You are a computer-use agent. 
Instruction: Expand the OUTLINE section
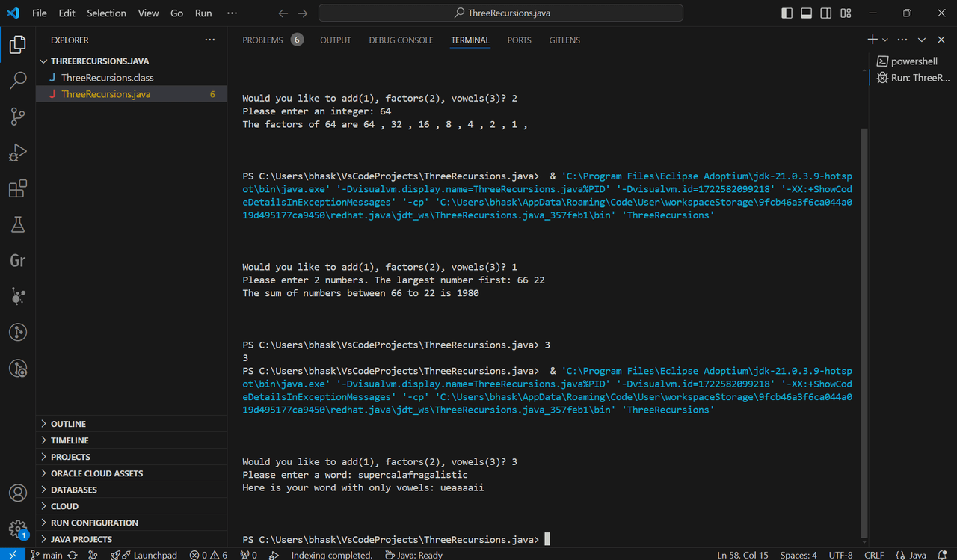click(x=132, y=424)
